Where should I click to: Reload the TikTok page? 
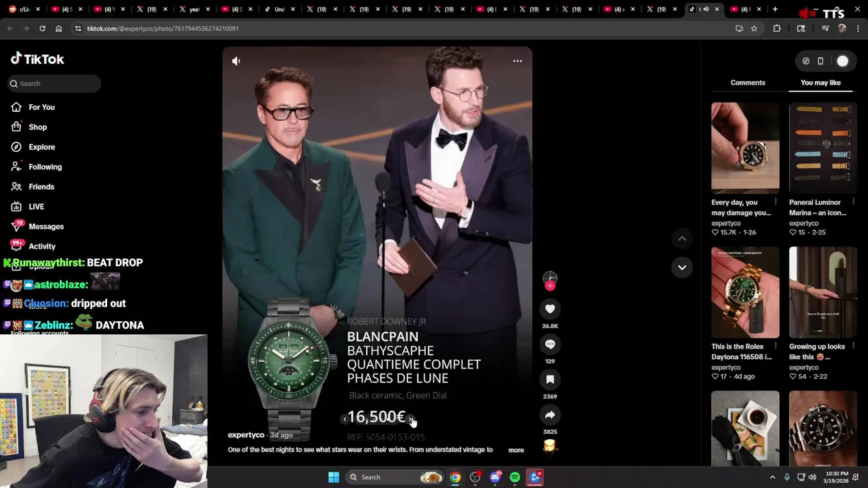click(42, 28)
